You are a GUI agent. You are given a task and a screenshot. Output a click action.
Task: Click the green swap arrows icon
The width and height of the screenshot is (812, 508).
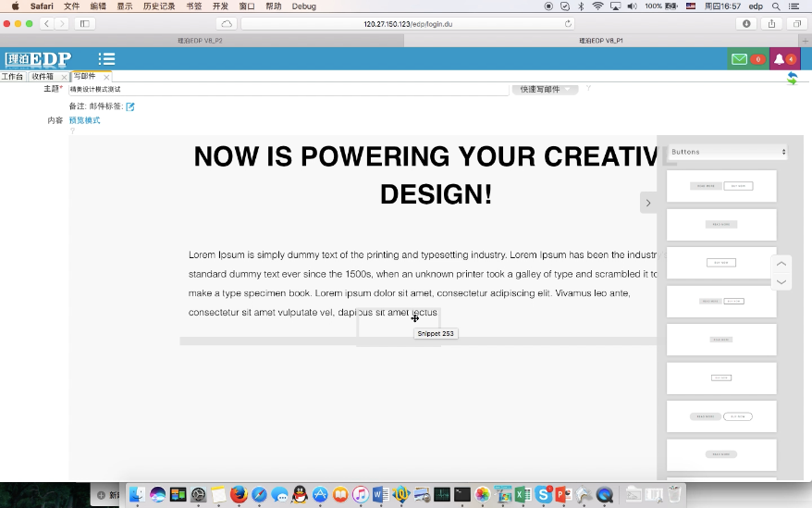(792, 79)
